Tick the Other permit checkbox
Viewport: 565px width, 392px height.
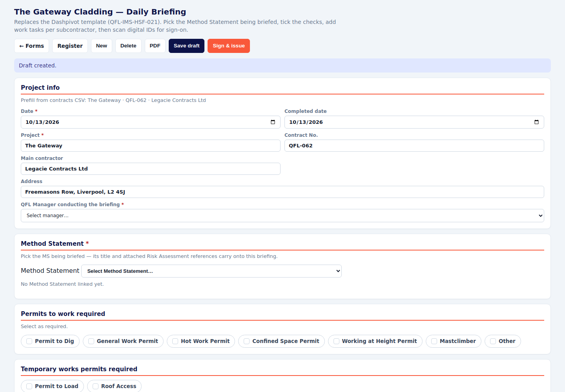(x=493, y=341)
